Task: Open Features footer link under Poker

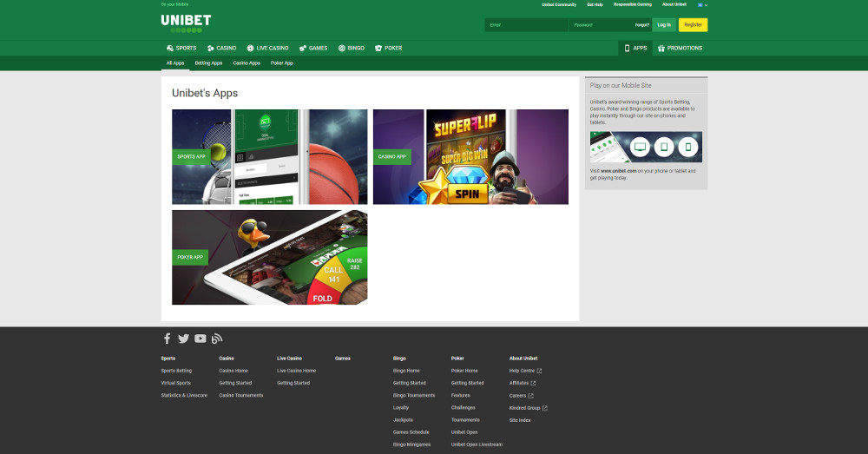Action: click(461, 395)
